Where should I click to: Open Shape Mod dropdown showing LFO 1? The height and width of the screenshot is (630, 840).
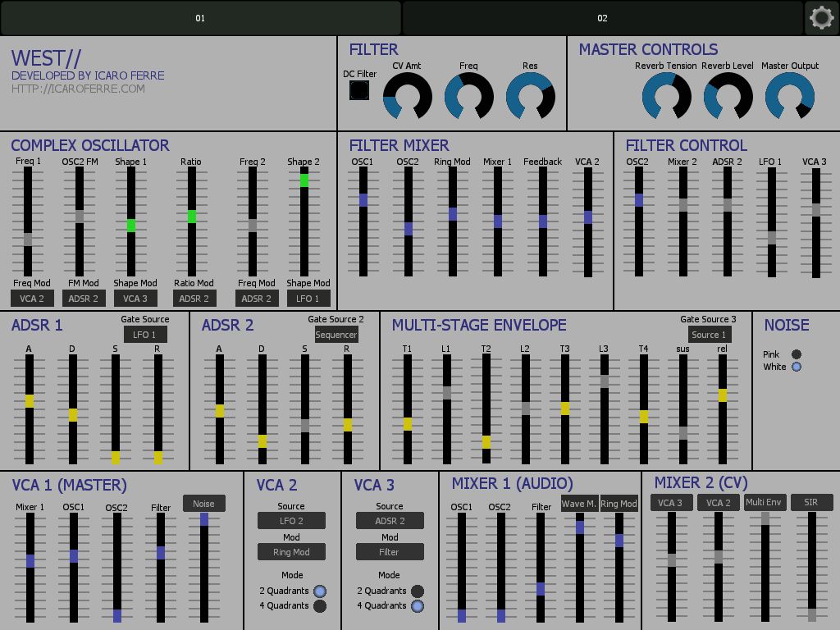(x=308, y=299)
